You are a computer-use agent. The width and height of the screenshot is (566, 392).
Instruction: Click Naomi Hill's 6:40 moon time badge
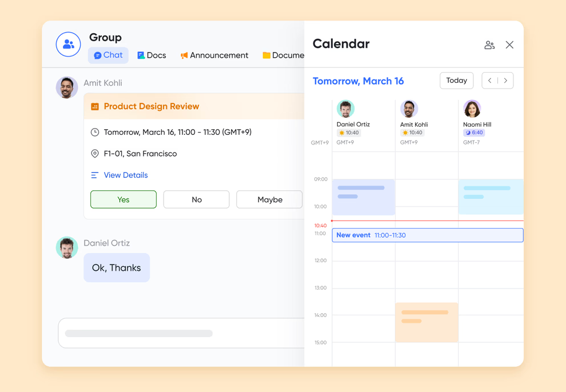pos(474,133)
